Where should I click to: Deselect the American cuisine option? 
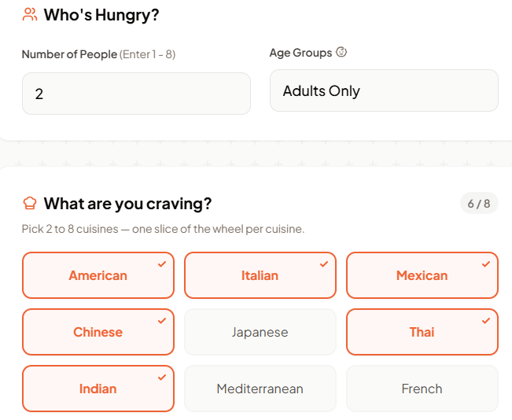(x=98, y=275)
